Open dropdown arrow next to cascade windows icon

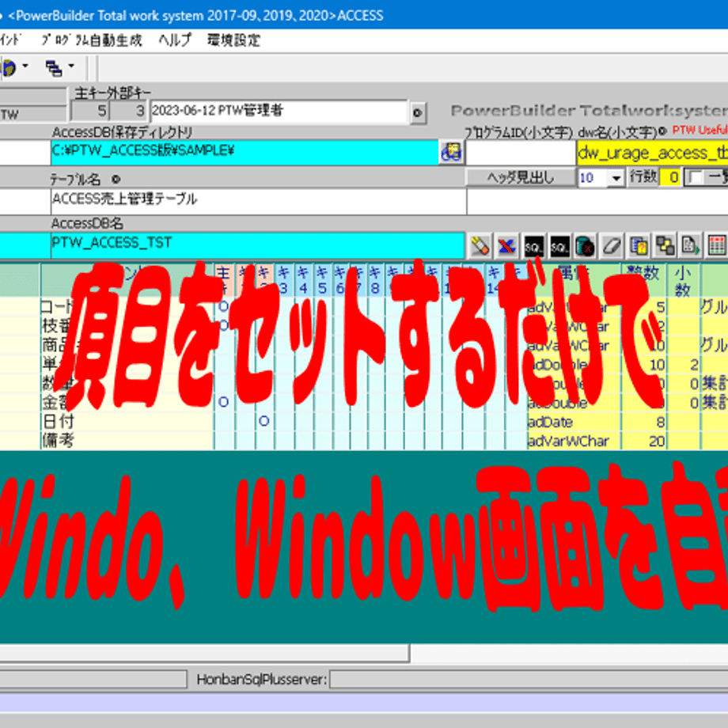(x=71, y=66)
